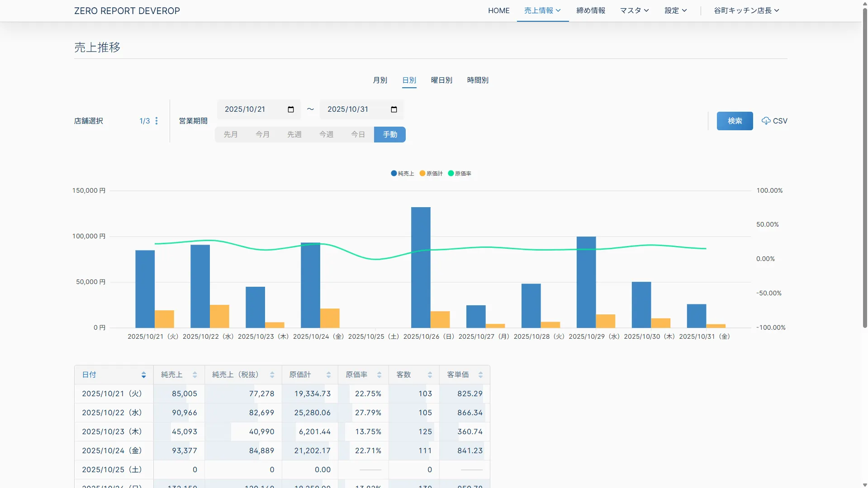Open the end date calendar picker icon
Screen dimensions: 868x488
pos(394,109)
